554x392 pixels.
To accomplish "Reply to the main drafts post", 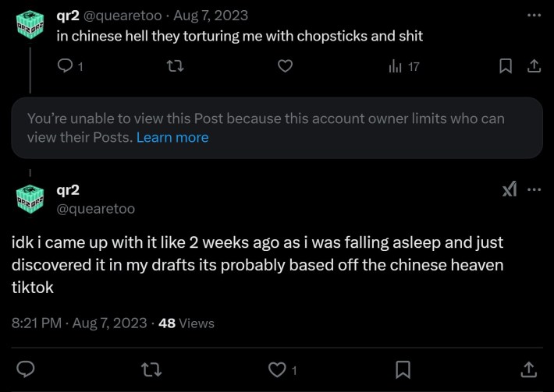I will point(26,368).
